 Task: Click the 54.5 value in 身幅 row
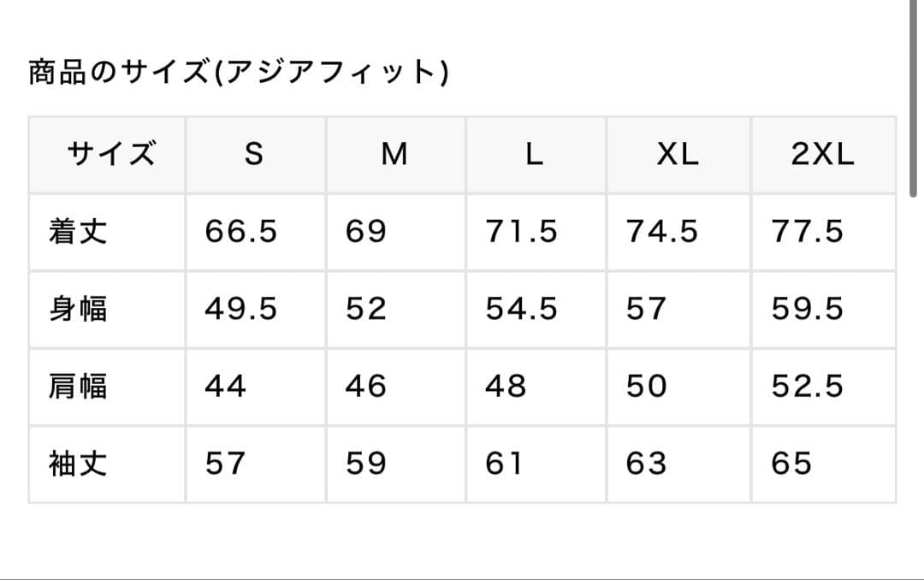pos(521,309)
